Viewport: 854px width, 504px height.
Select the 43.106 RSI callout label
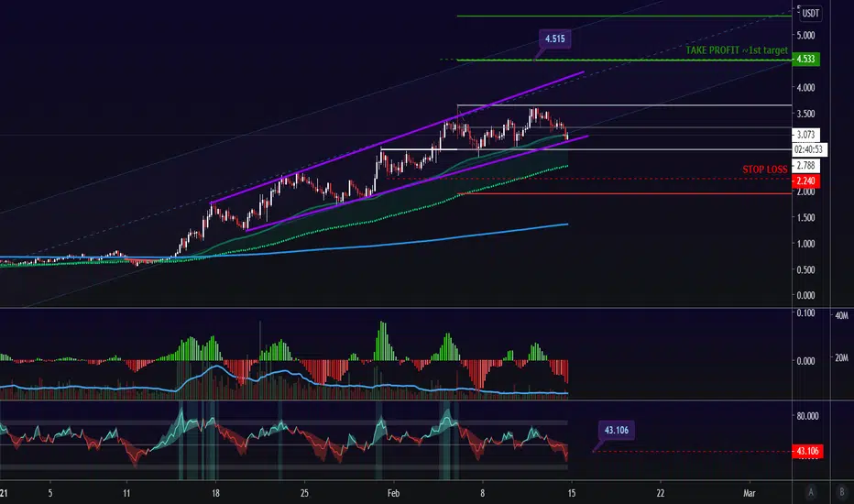tap(616, 430)
